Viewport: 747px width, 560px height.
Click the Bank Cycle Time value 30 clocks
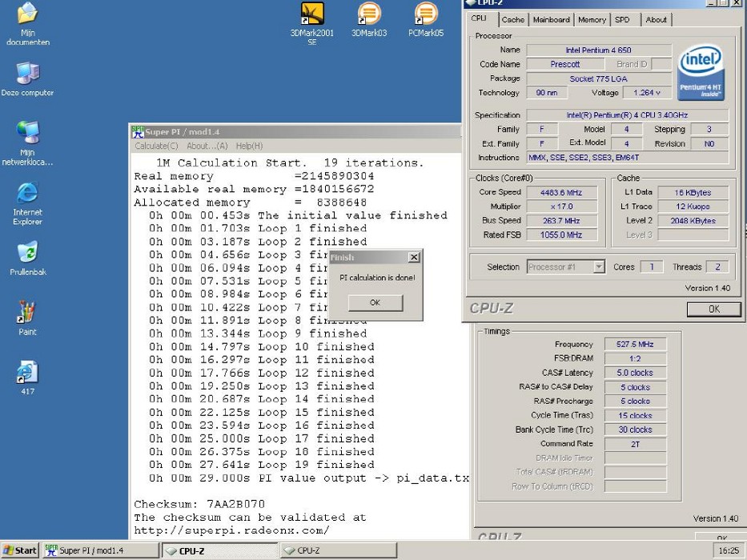pyautogui.click(x=635, y=430)
